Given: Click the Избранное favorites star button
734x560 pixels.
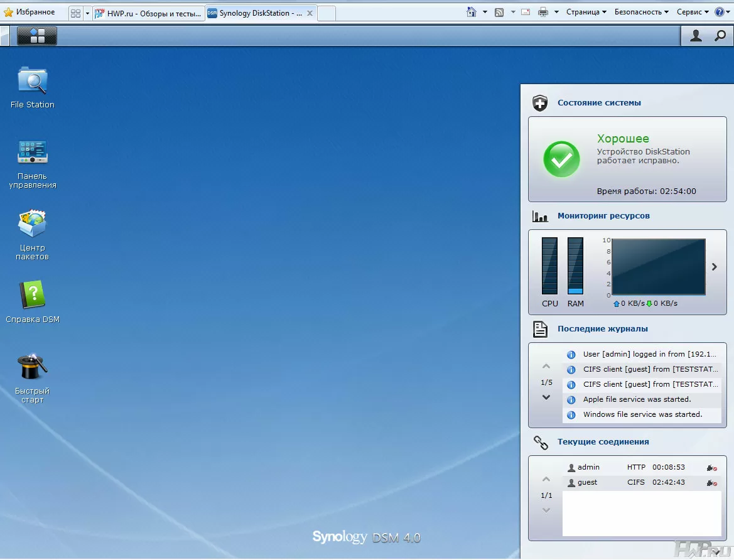Looking at the screenshot, I should click(29, 12).
